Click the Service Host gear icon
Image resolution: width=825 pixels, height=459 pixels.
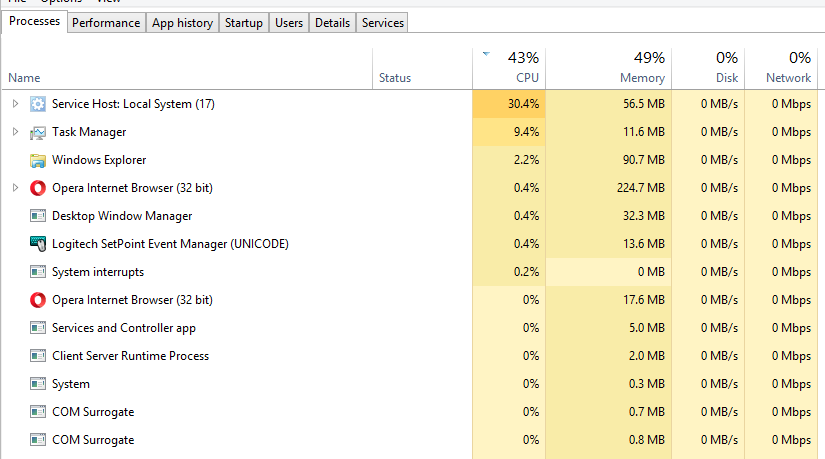[x=38, y=104]
